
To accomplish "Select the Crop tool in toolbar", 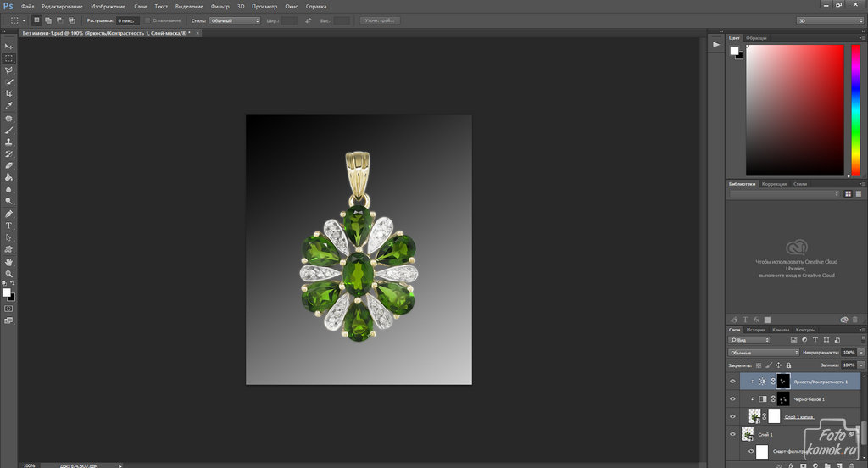I will point(8,94).
